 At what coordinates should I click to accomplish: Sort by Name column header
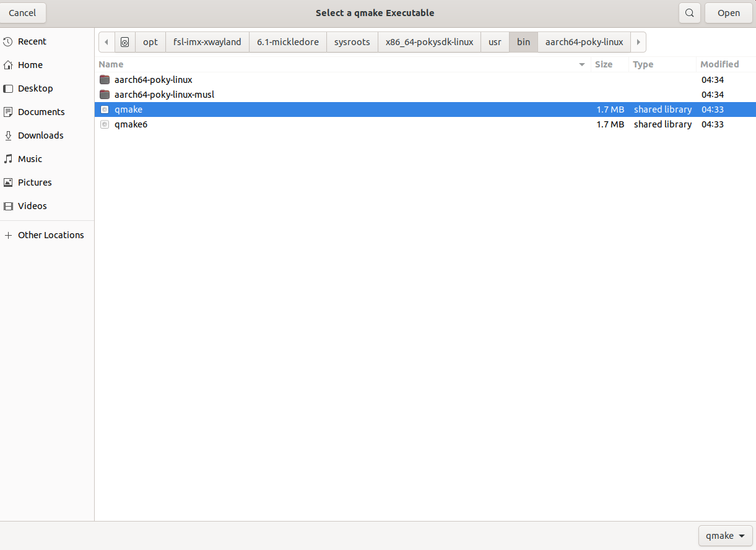(111, 64)
